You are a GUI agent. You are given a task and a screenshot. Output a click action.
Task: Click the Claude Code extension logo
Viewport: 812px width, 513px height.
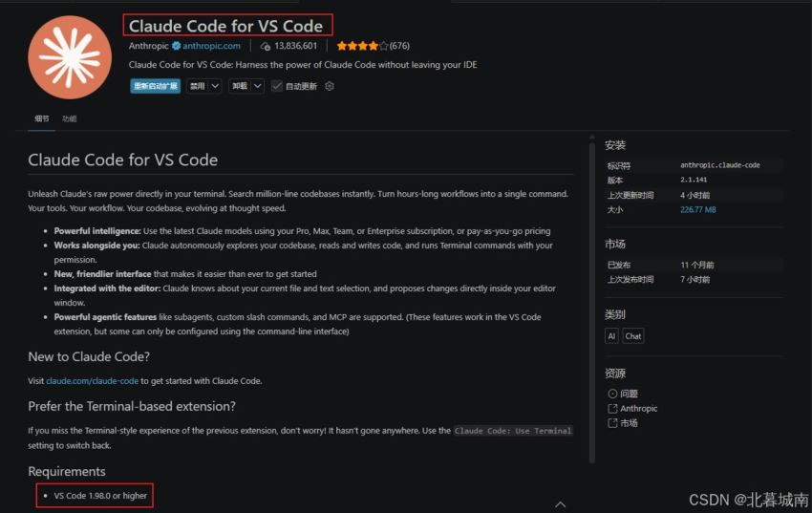coord(70,57)
